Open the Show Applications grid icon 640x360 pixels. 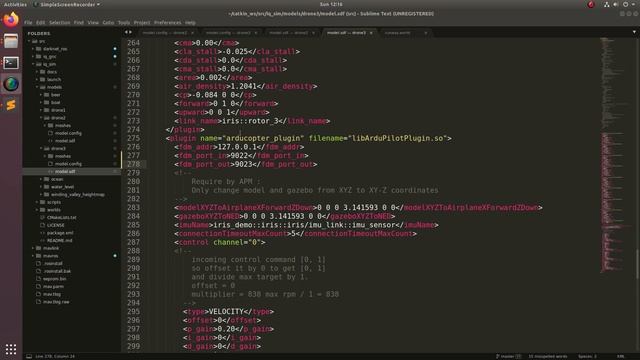(11, 349)
